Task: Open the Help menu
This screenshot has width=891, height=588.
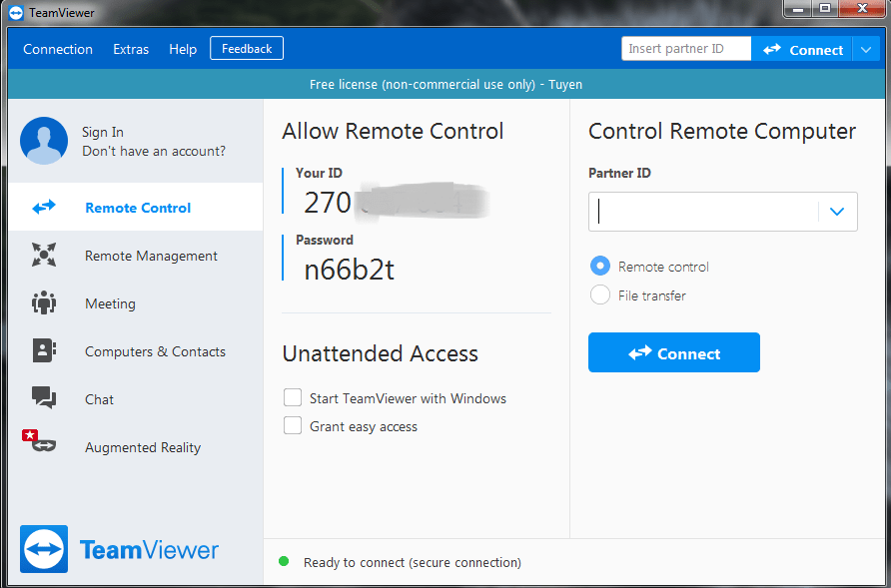Action: [x=183, y=50]
